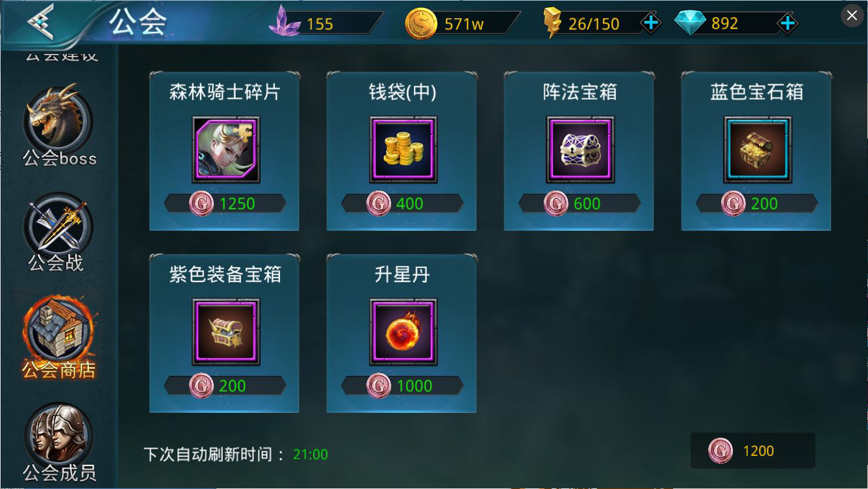Tap the gold coin 571w counter

pos(461,24)
